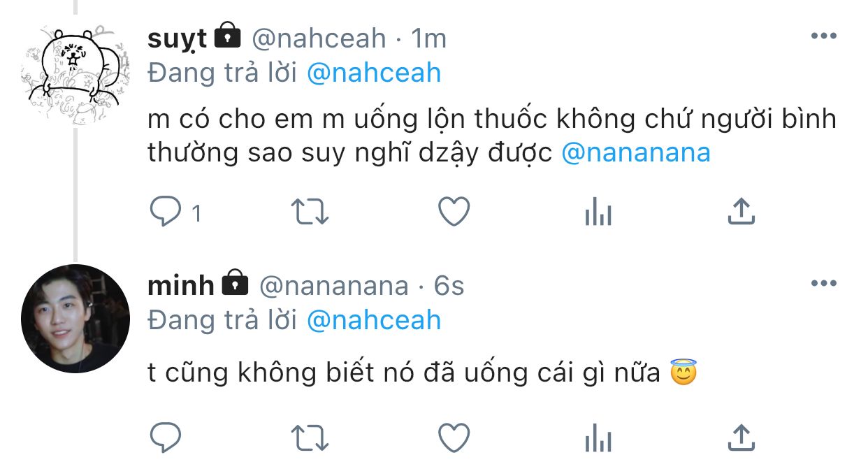
Task: View analytics for suyt's tweet
Action: (598, 211)
